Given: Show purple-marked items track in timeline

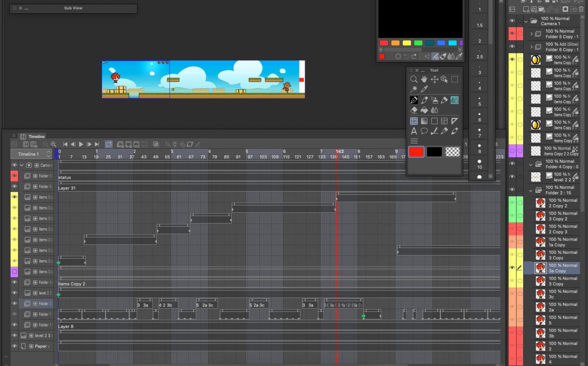Looking at the screenshot, I should [14, 271].
